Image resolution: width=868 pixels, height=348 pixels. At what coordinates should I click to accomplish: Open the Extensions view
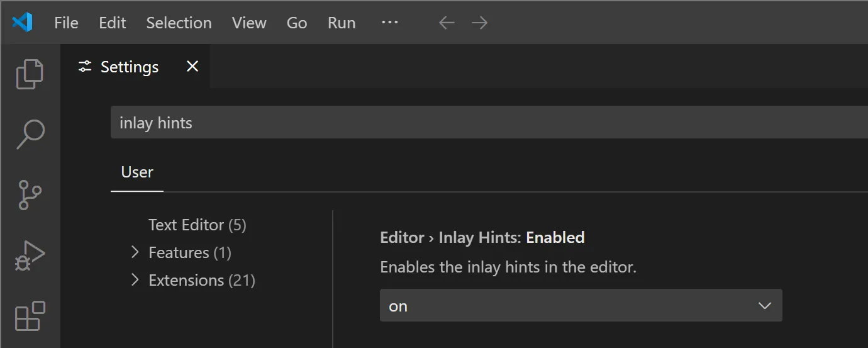click(x=30, y=316)
